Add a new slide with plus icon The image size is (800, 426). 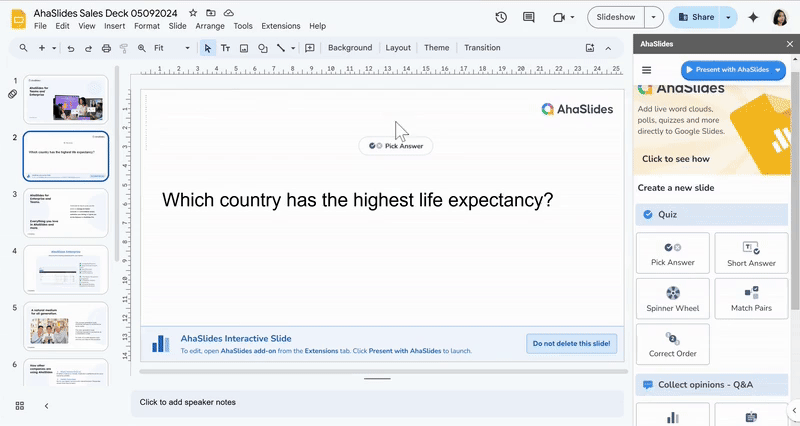pyautogui.click(x=42, y=48)
